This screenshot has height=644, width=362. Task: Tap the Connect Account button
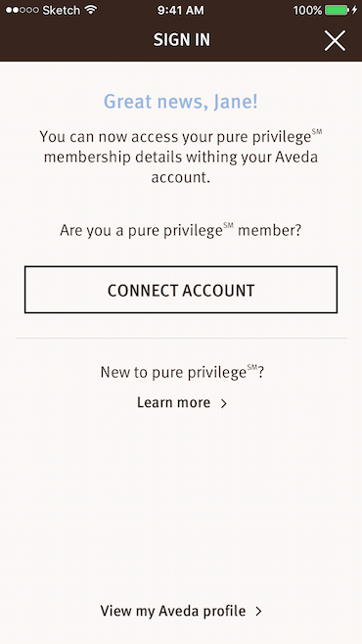point(181,290)
